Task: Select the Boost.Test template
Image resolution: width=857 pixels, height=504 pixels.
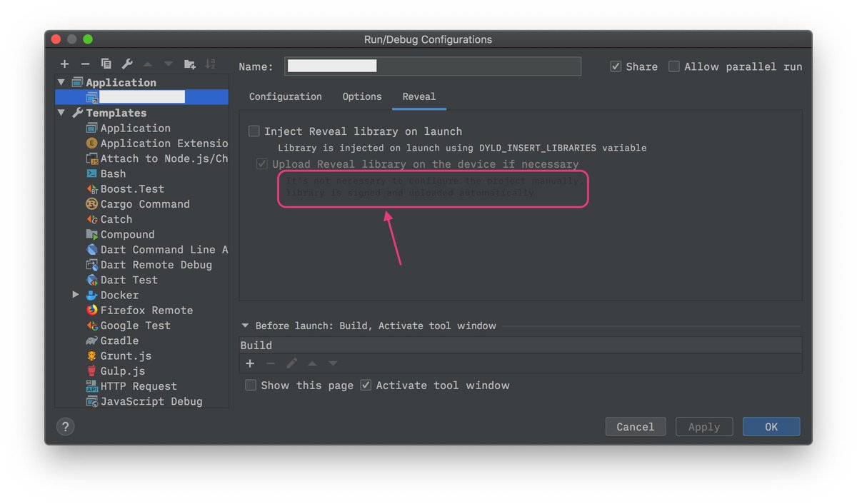Action: coord(132,188)
